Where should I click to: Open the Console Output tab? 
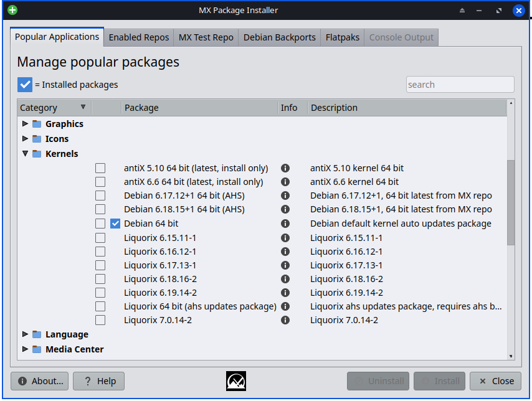click(401, 37)
